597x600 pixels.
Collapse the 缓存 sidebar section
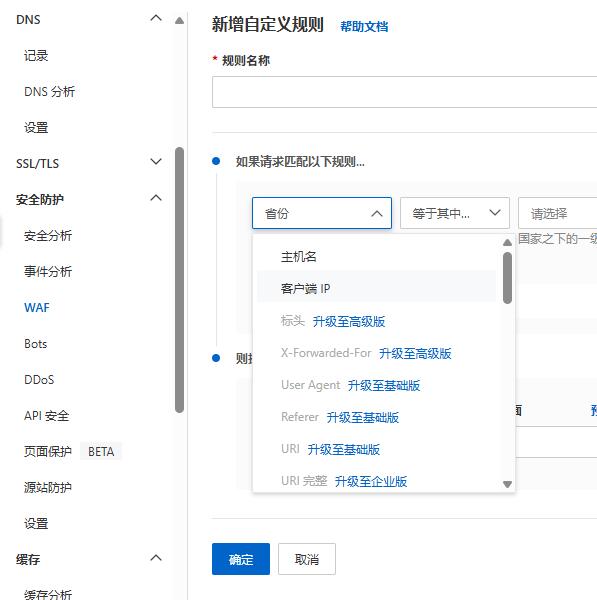(x=156, y=558)
